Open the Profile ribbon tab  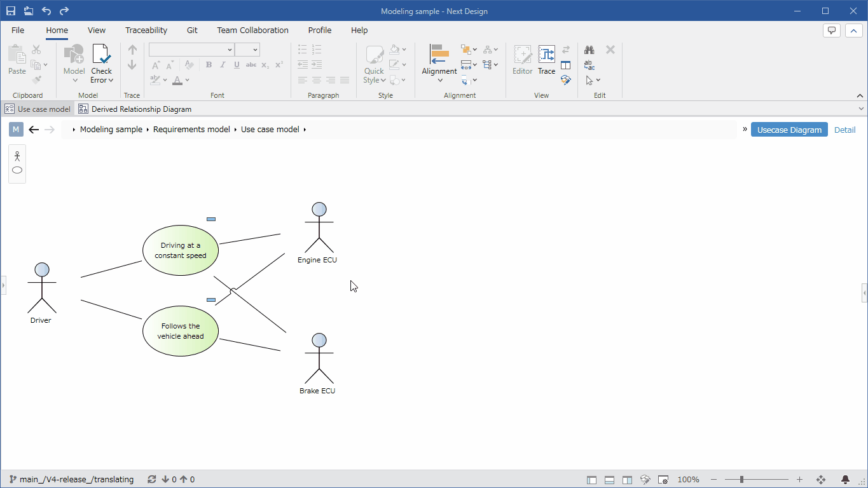click(x=320, y=30)
